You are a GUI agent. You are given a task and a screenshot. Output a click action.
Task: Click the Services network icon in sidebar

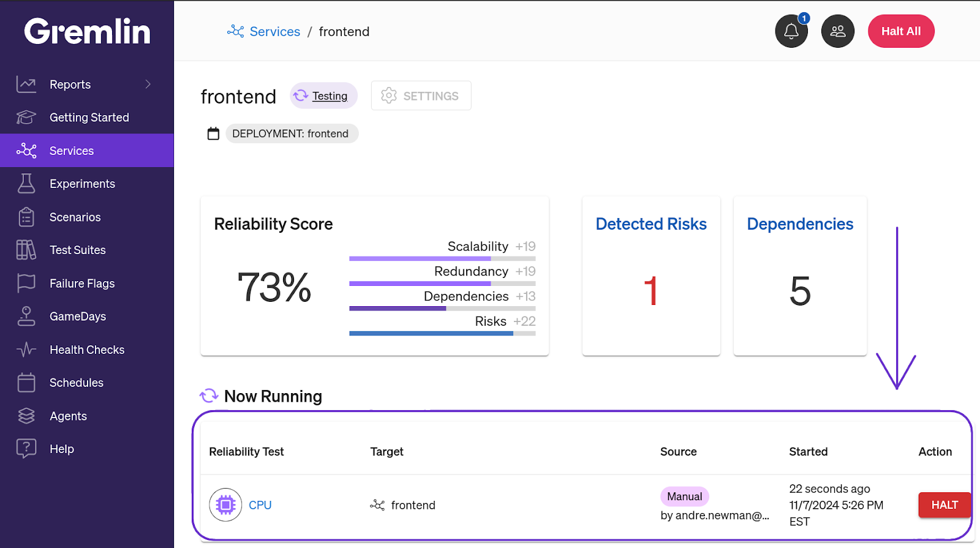coord(26,151)
